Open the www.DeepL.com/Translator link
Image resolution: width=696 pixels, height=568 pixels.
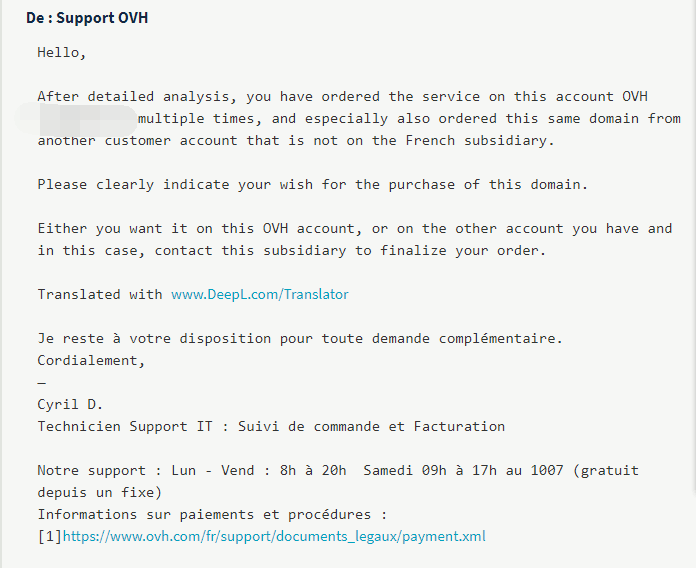click(260, 295)
